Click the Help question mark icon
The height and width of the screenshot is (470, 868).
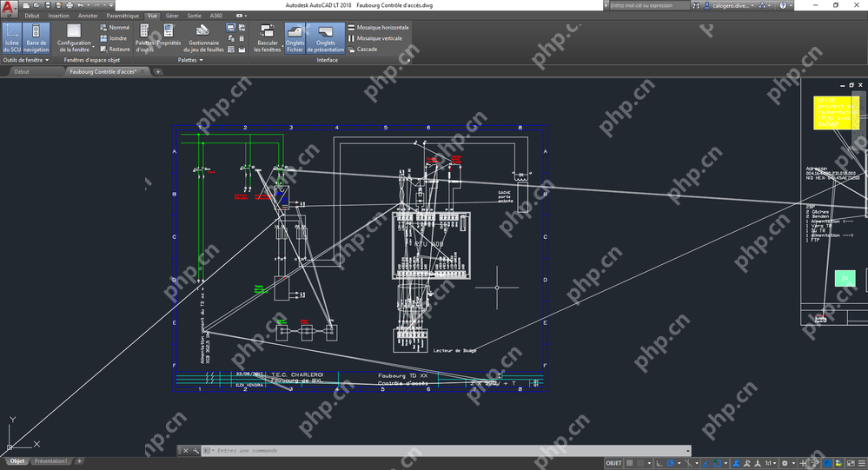(x=783, y=5)
